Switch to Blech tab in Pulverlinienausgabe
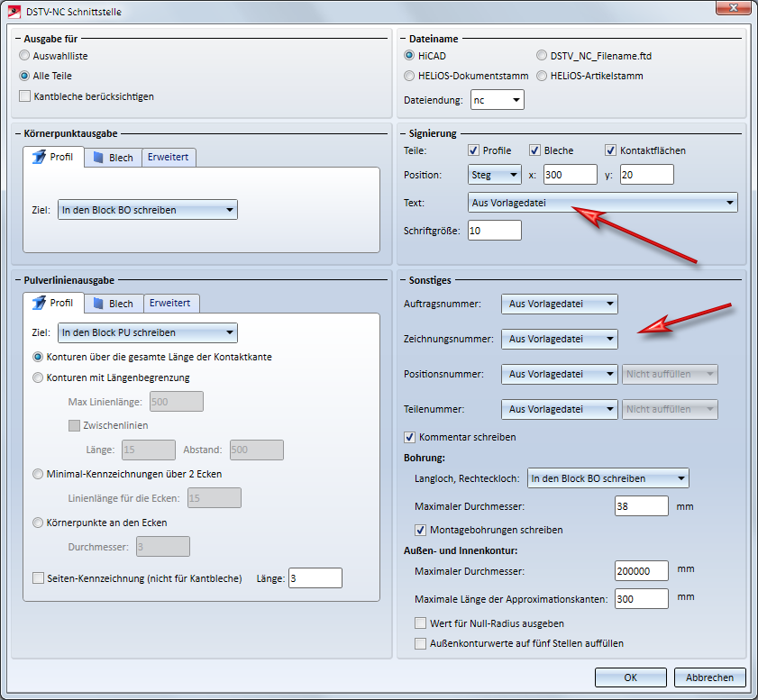 point(114,304)
